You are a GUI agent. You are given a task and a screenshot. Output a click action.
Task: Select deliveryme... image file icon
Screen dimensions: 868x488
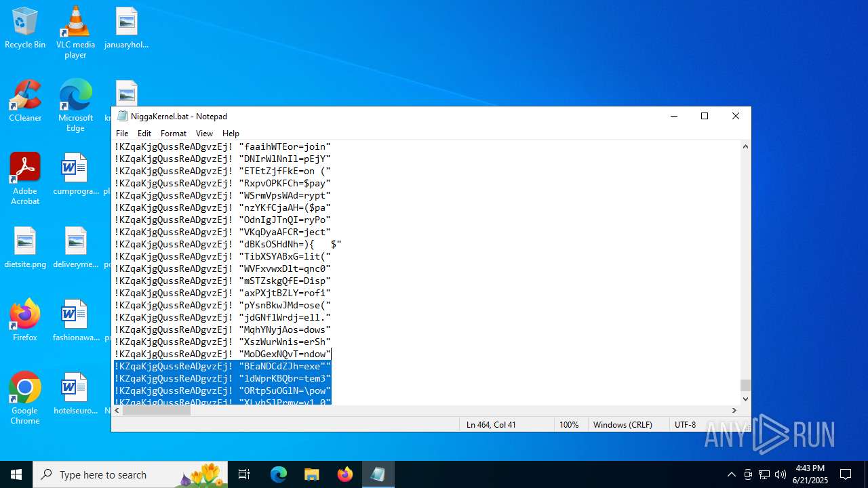click(75, 248)
